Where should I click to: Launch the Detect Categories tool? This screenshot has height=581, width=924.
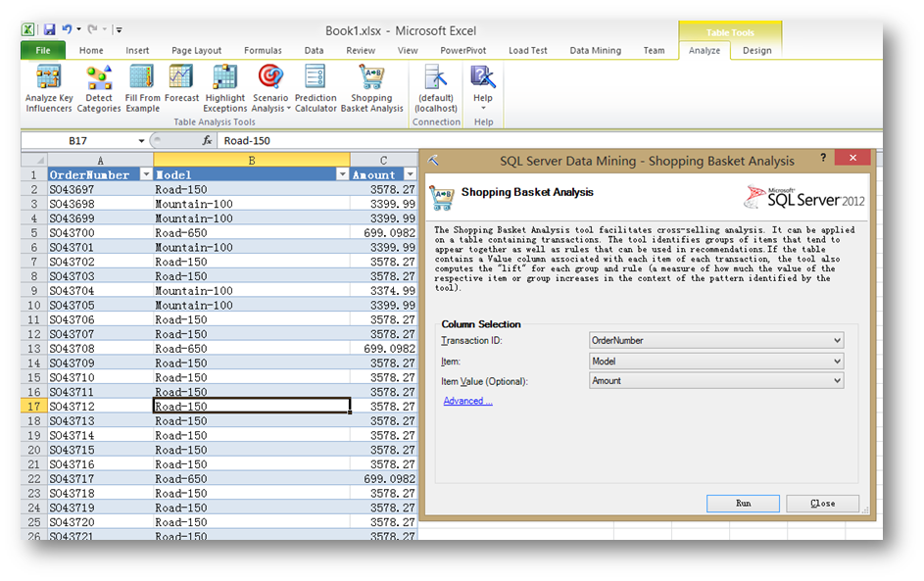click(x=98, y=88)
